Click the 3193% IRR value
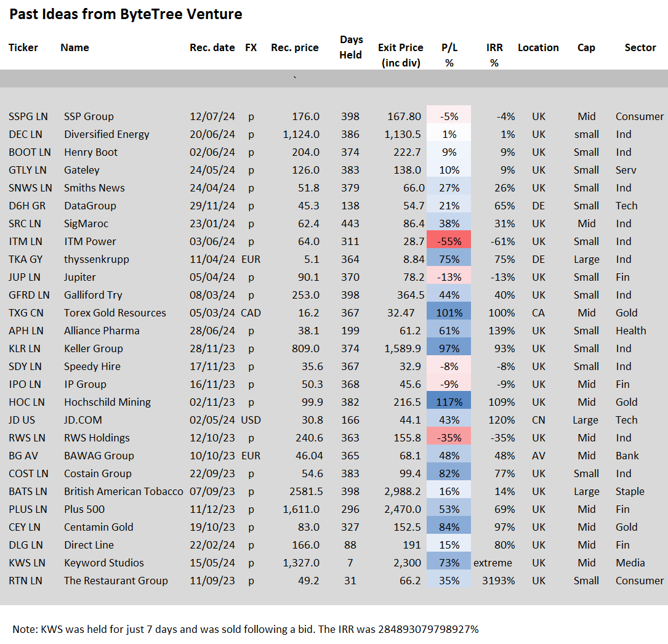Image resolution: width=668 pixels, height=644 pixels. 499,581
